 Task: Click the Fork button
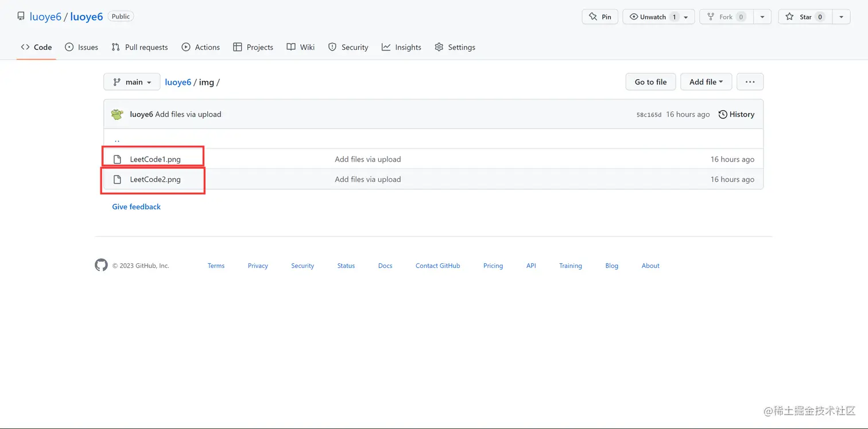pos(726,17)
